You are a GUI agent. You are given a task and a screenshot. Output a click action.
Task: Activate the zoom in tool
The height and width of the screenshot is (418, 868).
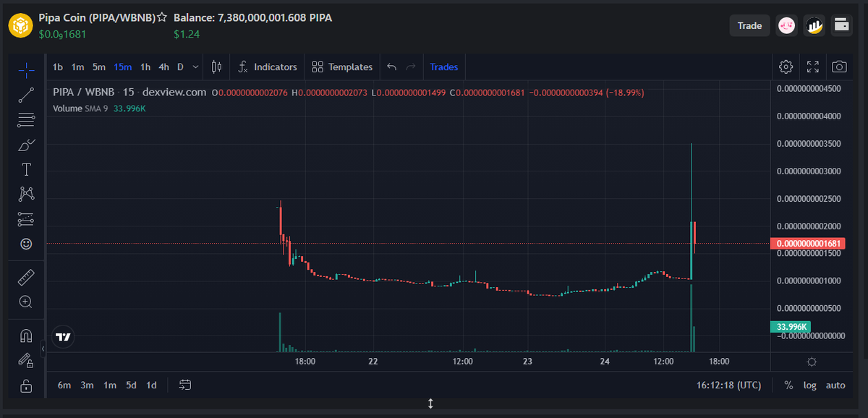26,302
